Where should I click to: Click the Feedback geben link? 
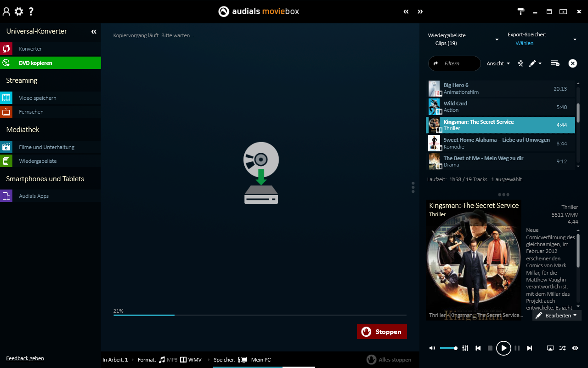tap(25, 358)
